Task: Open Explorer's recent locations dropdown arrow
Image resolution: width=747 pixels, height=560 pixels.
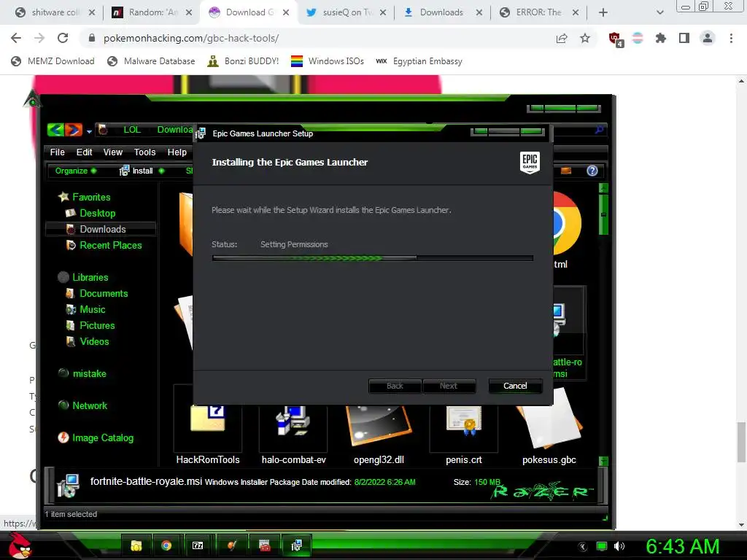Action: pos(89,131)
